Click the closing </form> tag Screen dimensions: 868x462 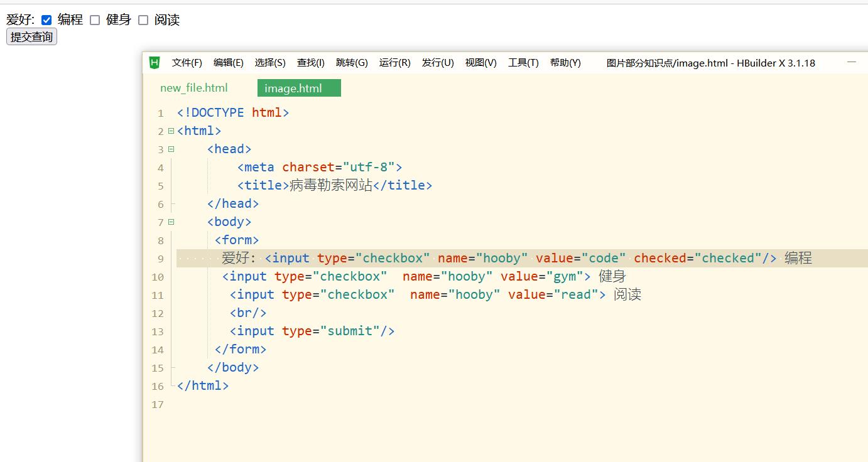click(241, 350)
